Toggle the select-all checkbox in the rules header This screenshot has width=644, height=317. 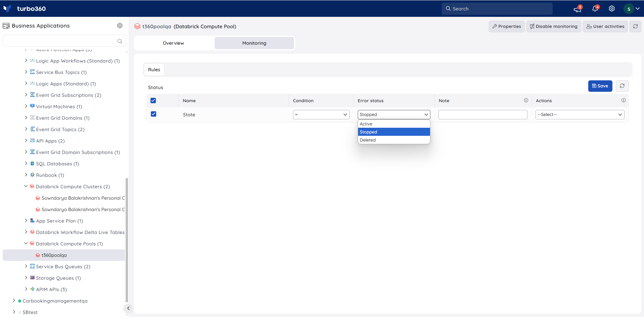tap(153, 101)
